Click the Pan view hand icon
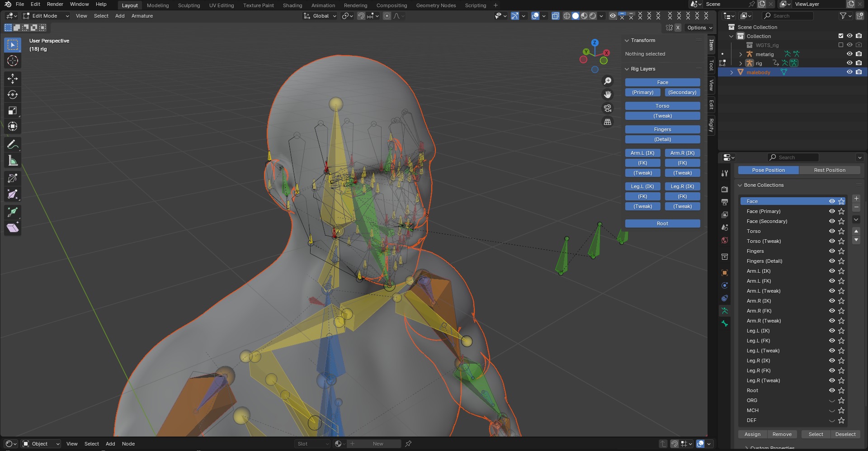This screenshot has height=451, width=868. pos(608,95)
